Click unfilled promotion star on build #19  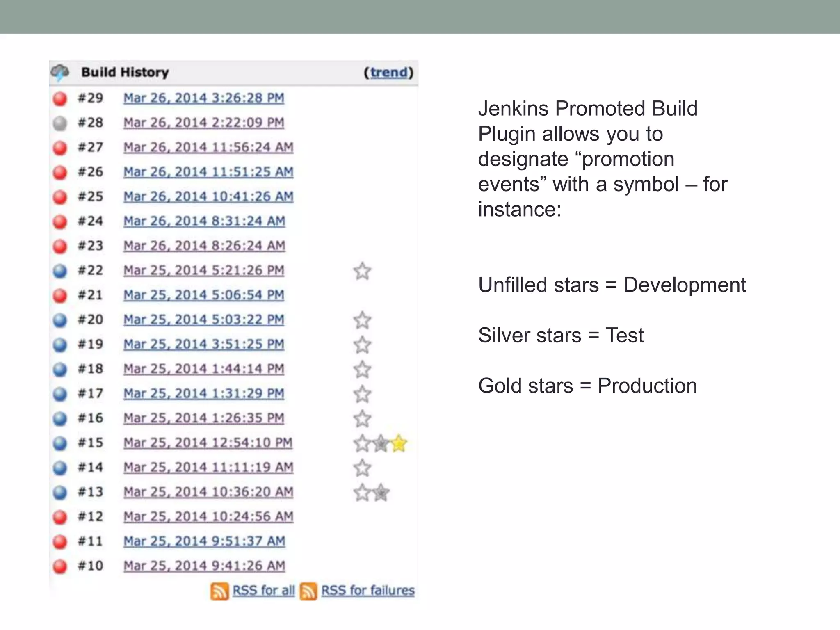click(362, 345)
